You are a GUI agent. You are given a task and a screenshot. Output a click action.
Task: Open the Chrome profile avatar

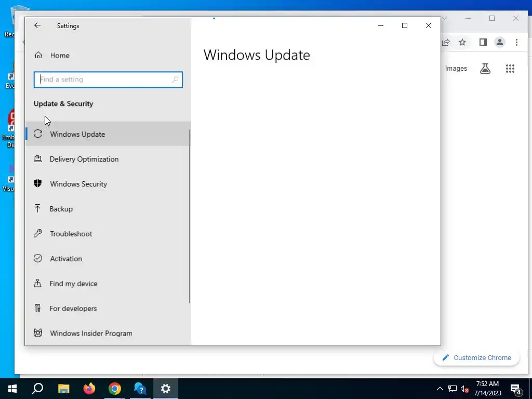499,42
